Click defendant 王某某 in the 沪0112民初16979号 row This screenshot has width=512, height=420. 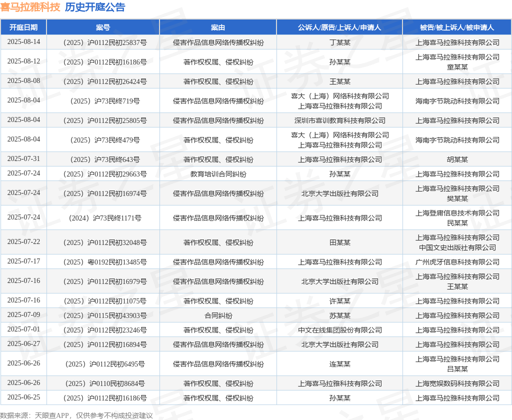pos(457,286)
